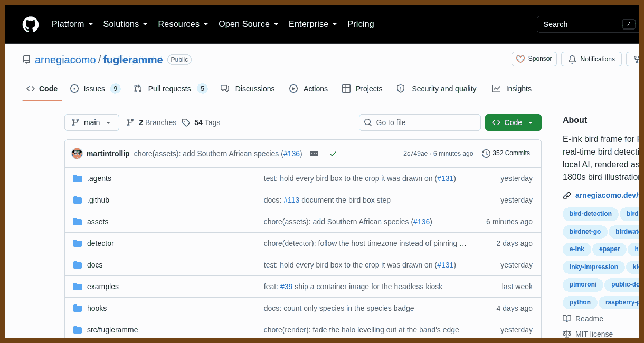Click the commit status checkmark icon
The width and height of the screenshot is (644, 343).
333,154
